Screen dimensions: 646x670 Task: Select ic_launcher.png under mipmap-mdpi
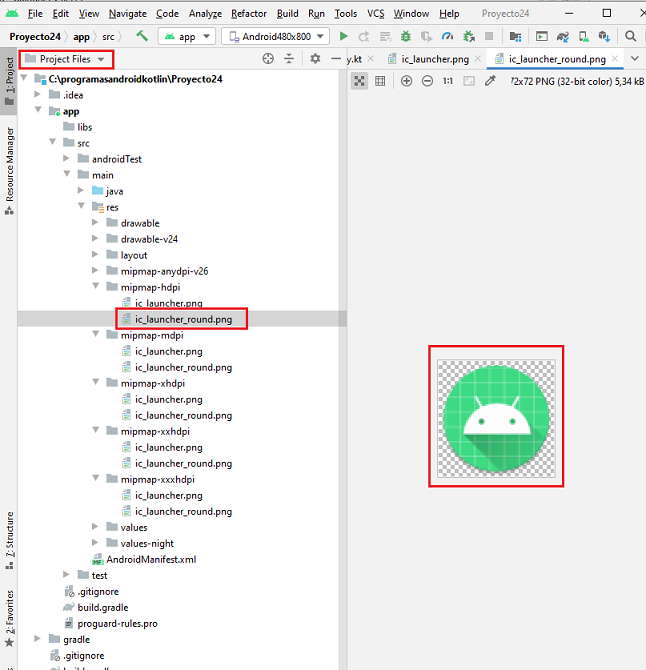click(168, 351)
